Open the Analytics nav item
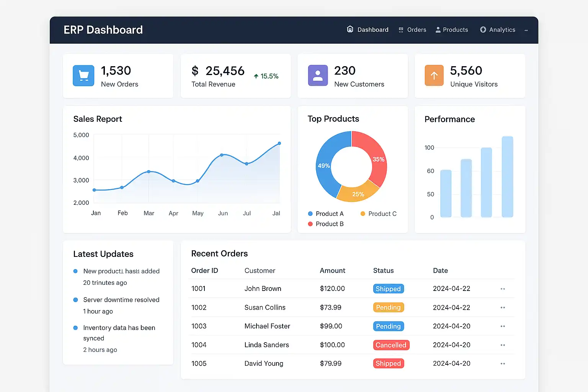 point(502,30)
